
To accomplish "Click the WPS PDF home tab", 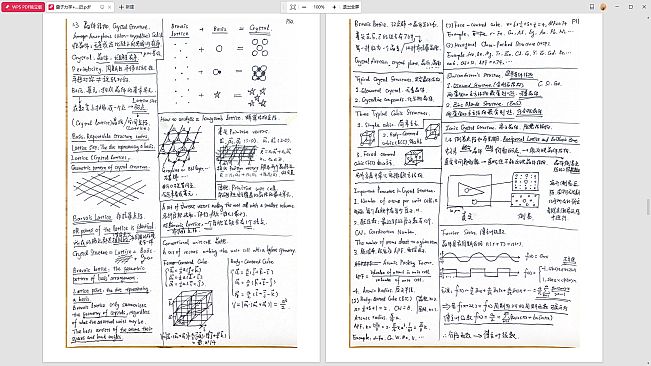I will click(x=23, y=7).
